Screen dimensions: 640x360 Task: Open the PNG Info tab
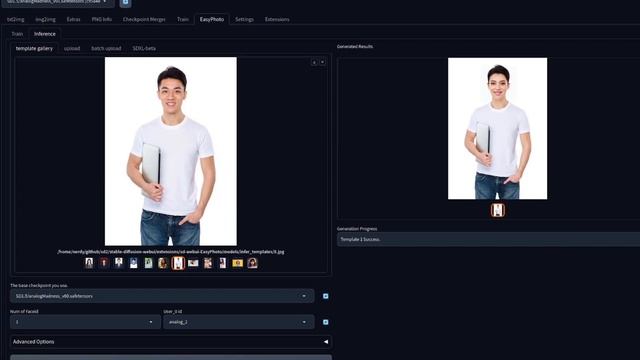[x=102, y=19]
